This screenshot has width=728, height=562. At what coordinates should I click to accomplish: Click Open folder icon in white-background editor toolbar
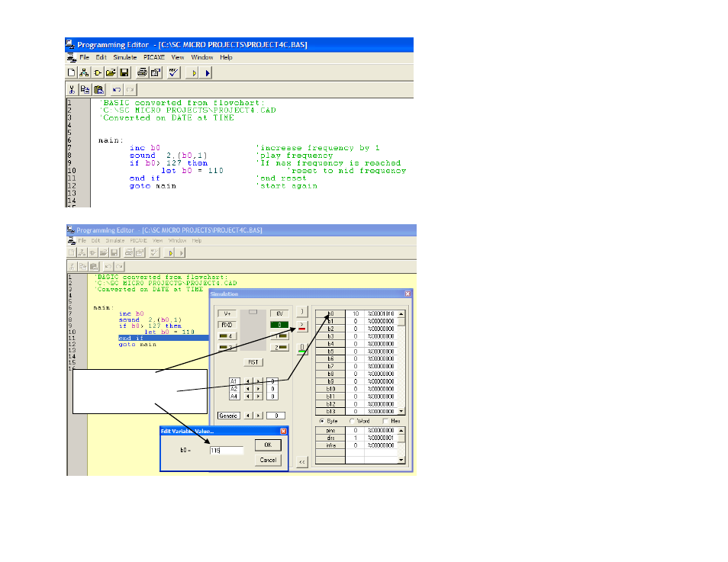111,73
